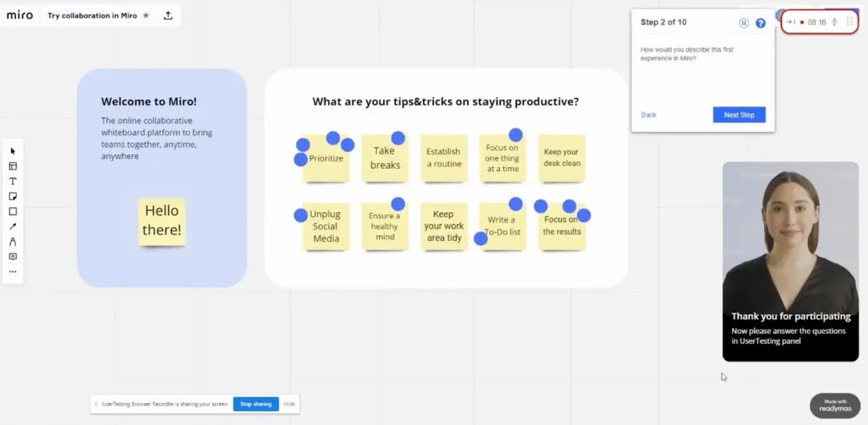Expand more tools with three dots
This screenshot has width=868, height=425.
click(x=13, y=272)
